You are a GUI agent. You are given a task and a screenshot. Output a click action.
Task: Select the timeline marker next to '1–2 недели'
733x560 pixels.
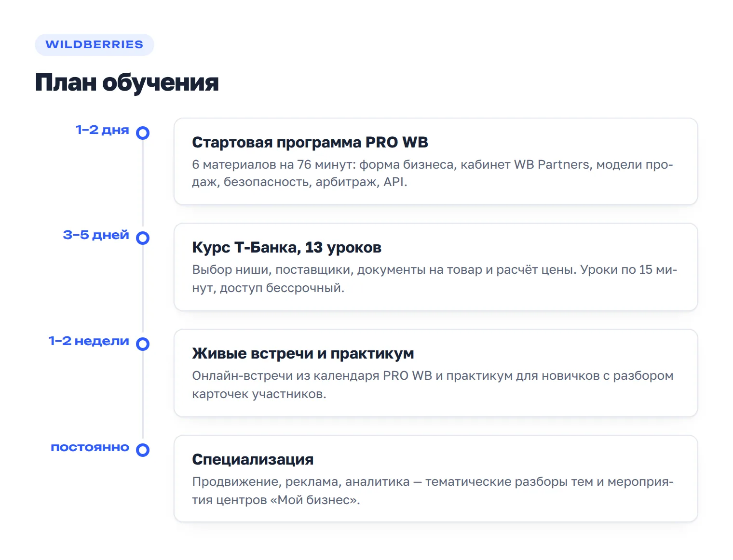(143, 344)
